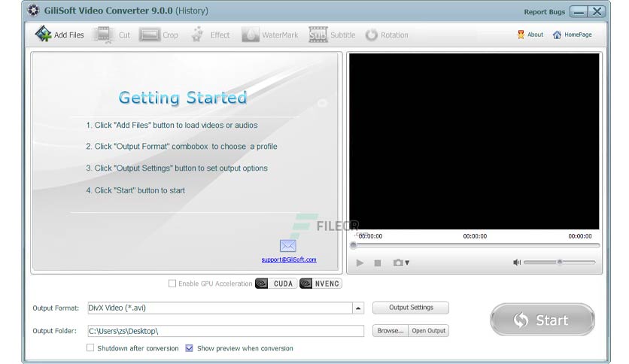Viewport: 629px width, 364px height.
Task: Click the video seek bar
Action: pyautogui.click(x=475, y=245)
